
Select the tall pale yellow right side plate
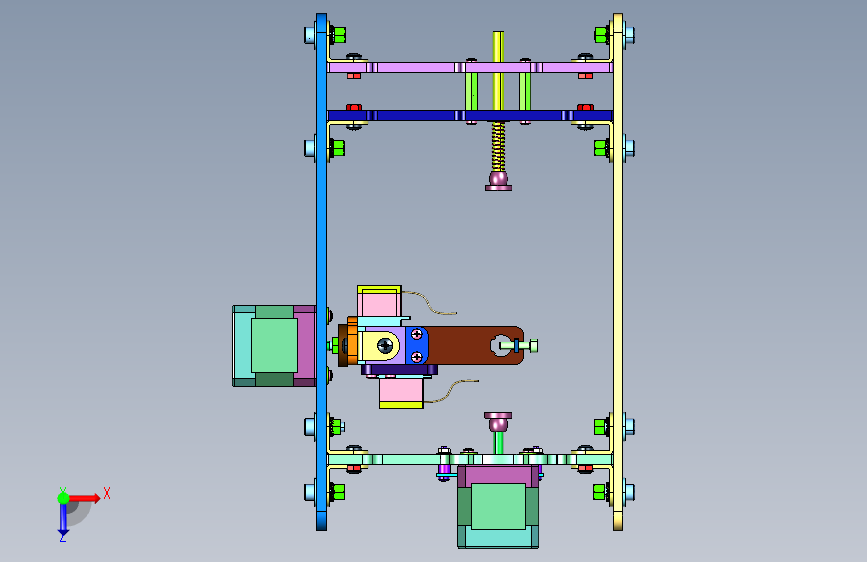point(618,272)
